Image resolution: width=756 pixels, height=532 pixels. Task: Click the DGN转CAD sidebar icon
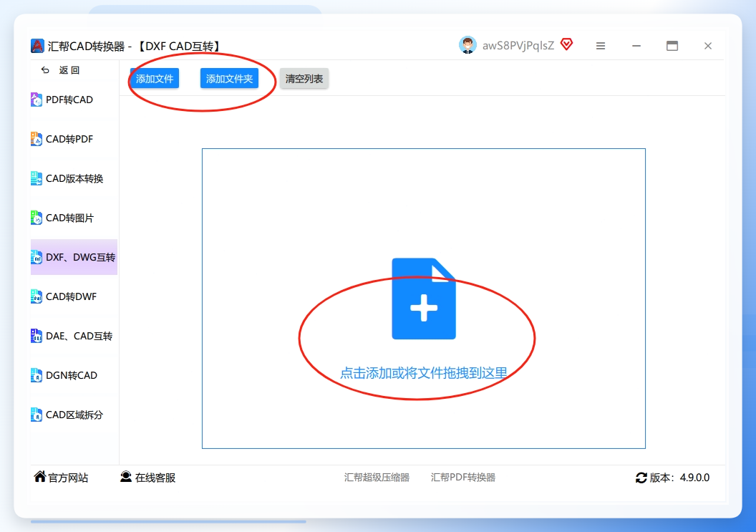pos(37,375)
